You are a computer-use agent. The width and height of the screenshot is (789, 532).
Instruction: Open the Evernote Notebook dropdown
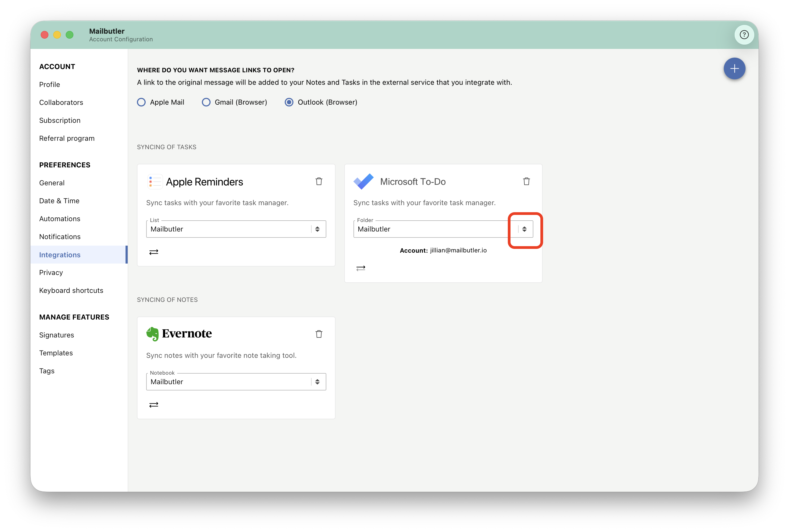coord(236,382)
